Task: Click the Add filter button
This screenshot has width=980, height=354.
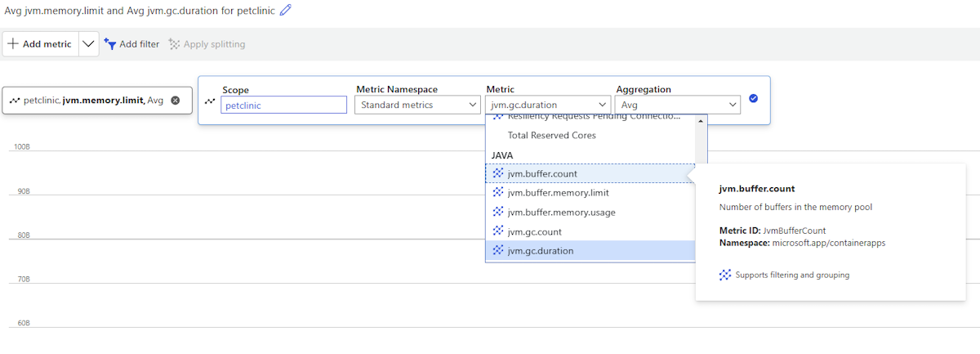Action: pos(131,44)
